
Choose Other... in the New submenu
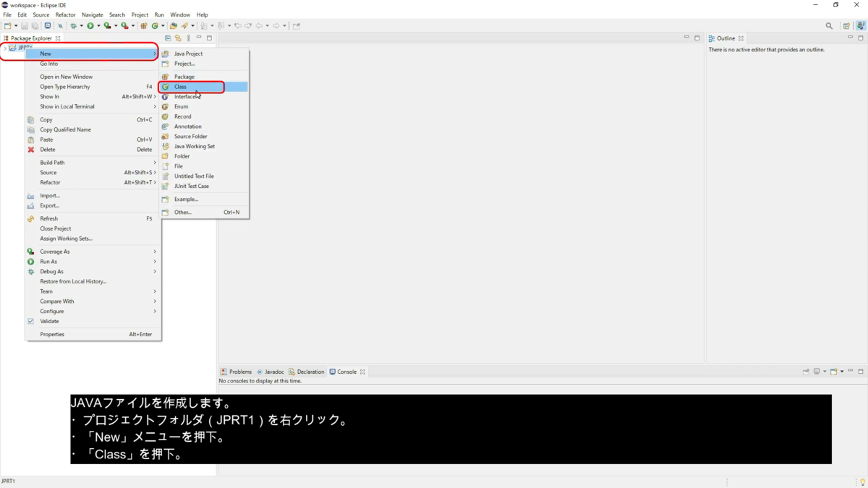click(x=205, y=212)
